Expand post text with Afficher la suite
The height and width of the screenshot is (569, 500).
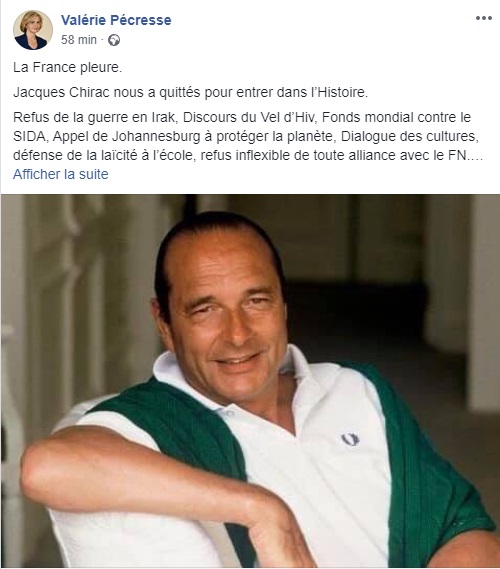coord(61,174)
